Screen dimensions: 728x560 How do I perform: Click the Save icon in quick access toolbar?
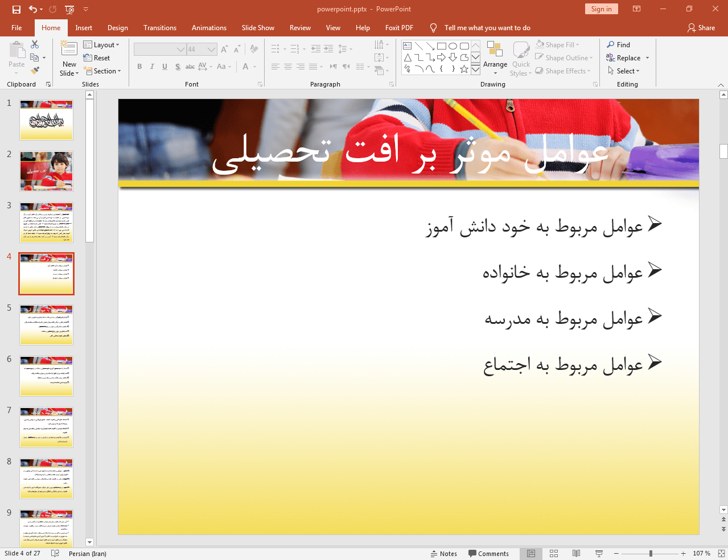point(17,9)
